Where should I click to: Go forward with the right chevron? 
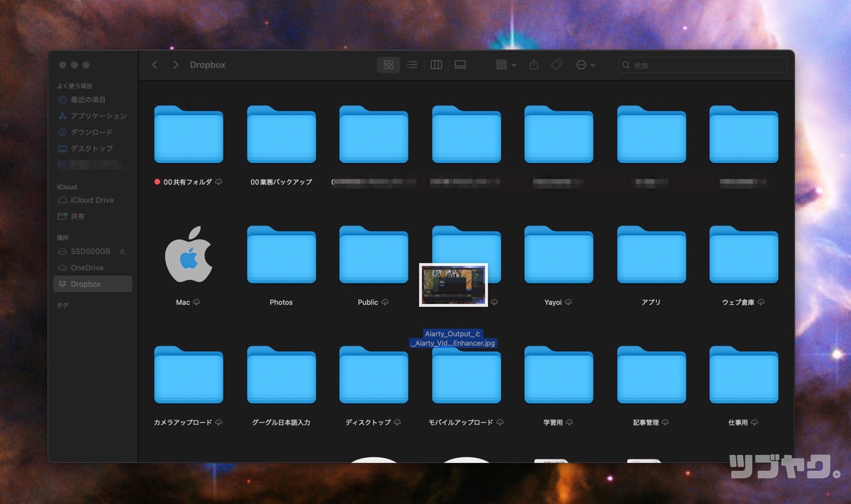pos(175,65)
